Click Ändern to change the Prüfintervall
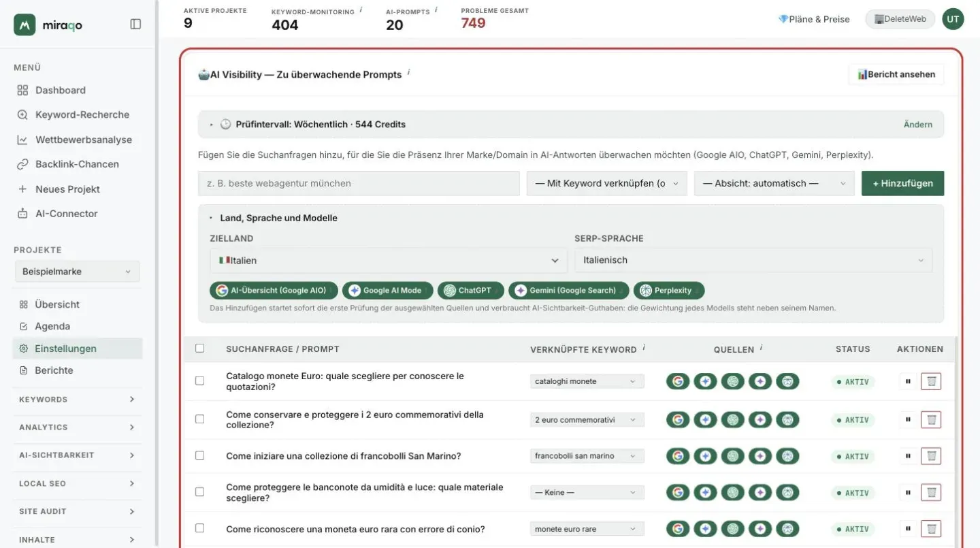 918,125
